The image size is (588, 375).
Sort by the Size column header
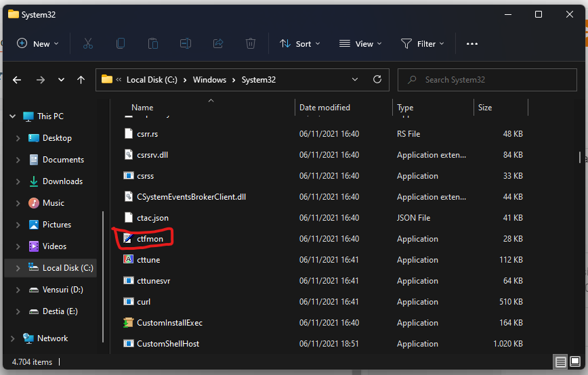(x=485, y=108)
